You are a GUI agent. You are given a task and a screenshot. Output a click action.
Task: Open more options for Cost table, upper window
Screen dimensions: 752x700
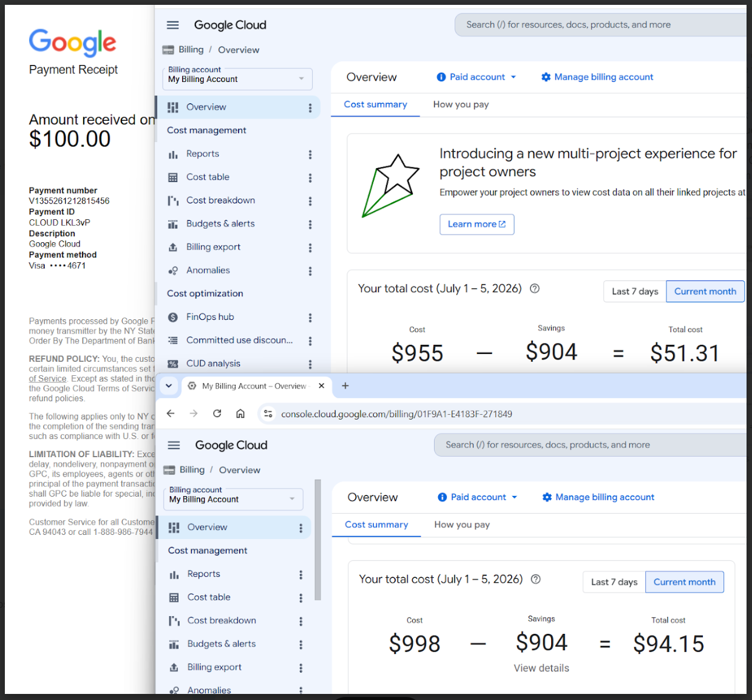click(x=310, y=177)
